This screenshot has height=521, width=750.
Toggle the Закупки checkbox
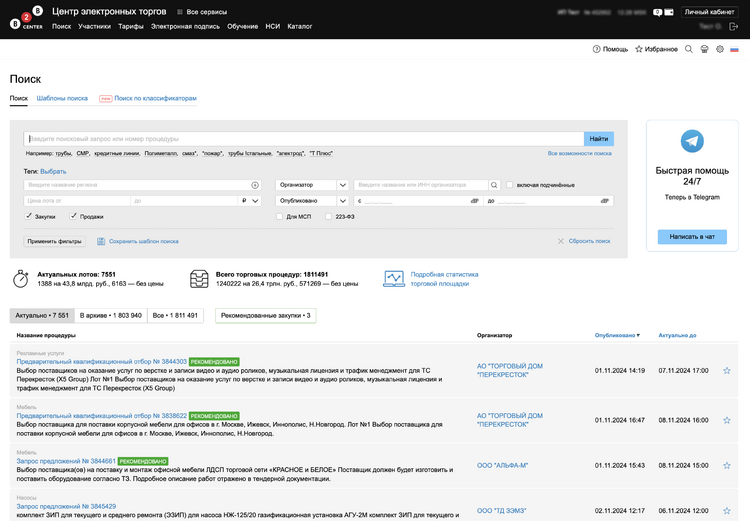pyautogui.click(x=28, y=216)
